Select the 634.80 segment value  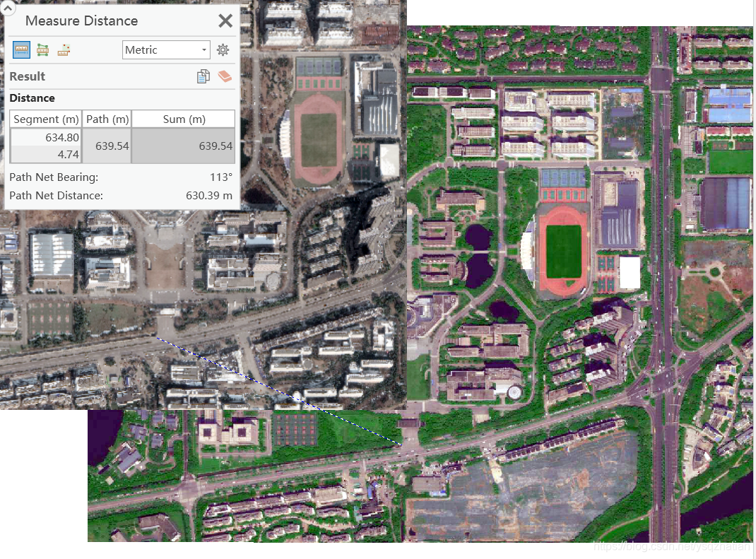pyautogui.click(x=46, y=137)
